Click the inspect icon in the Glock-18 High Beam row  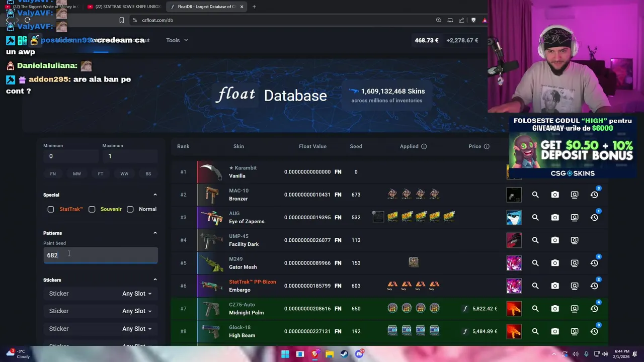coord(575,331)
